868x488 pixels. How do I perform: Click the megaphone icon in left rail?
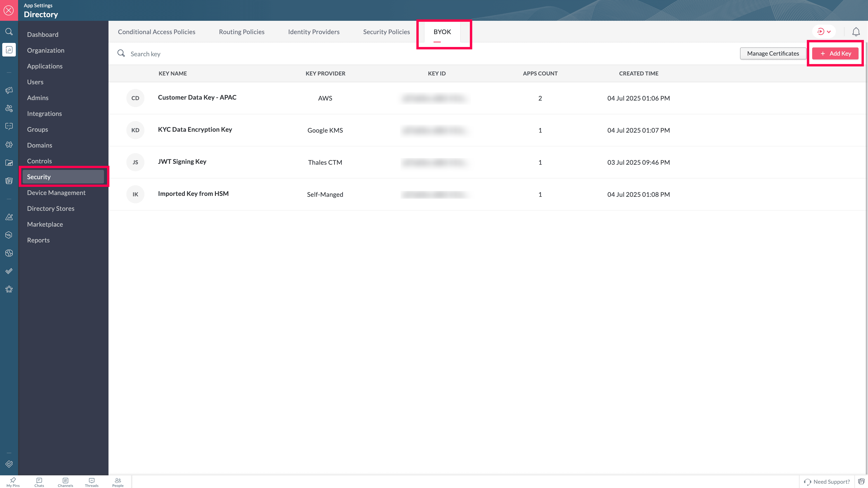[9, 90]
